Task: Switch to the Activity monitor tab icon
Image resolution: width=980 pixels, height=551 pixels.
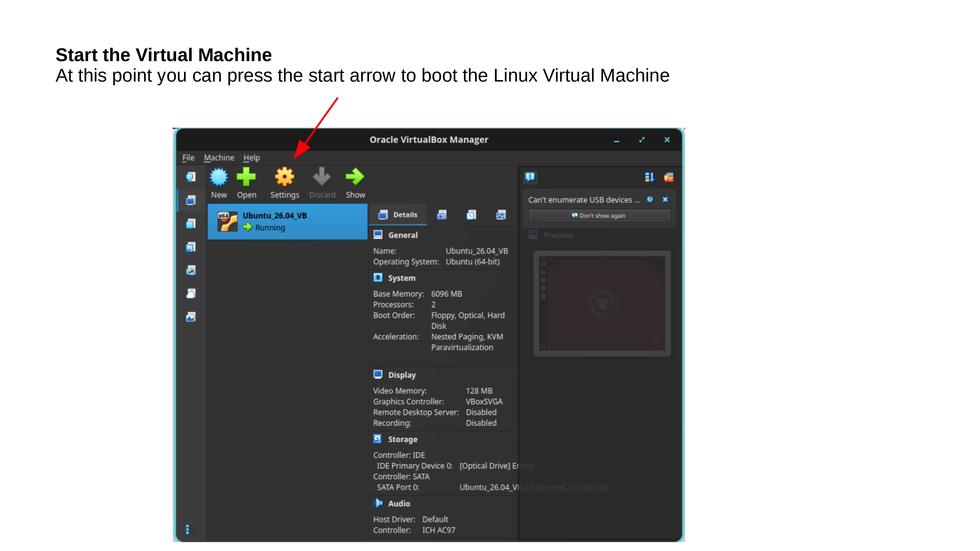Action: pyautogui.click(x=501, y=215)
